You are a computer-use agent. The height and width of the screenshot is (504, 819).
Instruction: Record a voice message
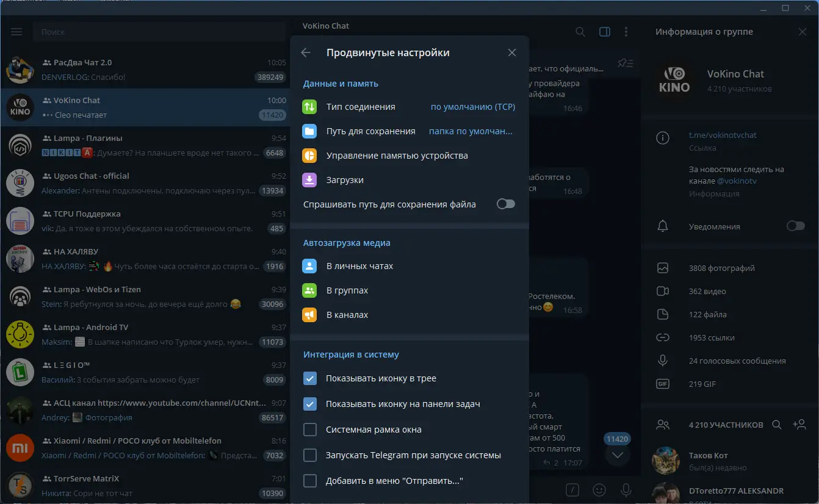coord(626,489)
